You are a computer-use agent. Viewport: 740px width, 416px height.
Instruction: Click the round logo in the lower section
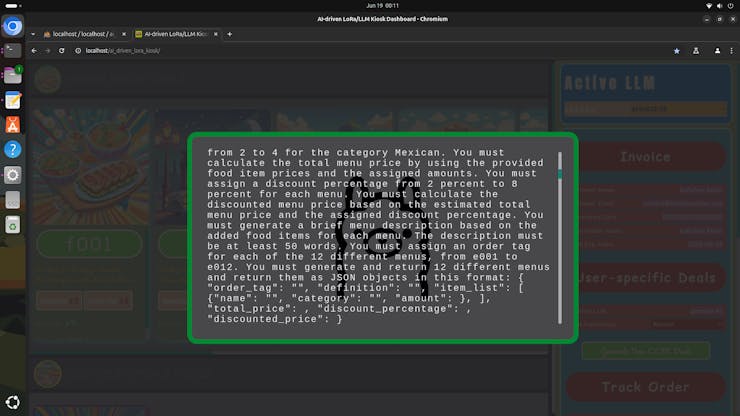pyautogui.click(x=47, y=374)
